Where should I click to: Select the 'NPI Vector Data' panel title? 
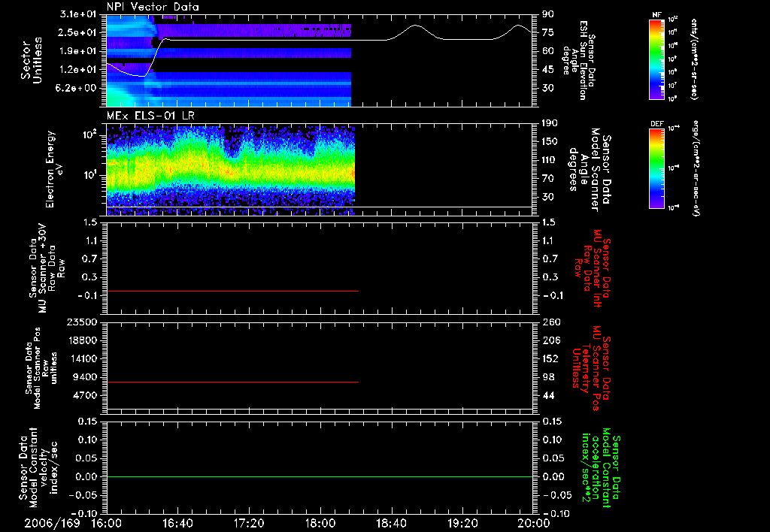153,7
